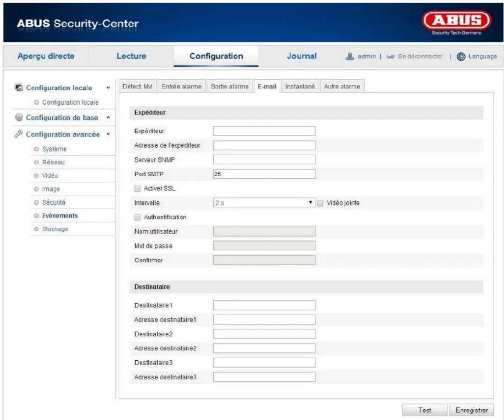Switch to Détect. Mvt tab
The image size is (504, 420).
138,86
